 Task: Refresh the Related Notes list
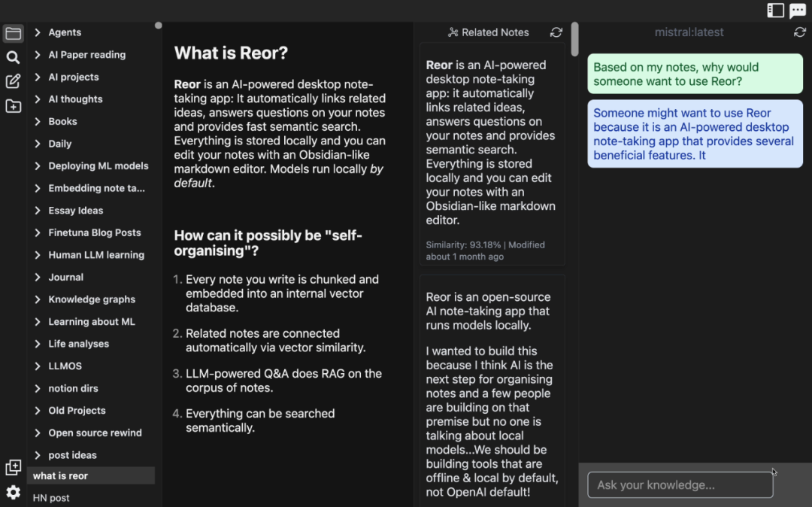556,32
